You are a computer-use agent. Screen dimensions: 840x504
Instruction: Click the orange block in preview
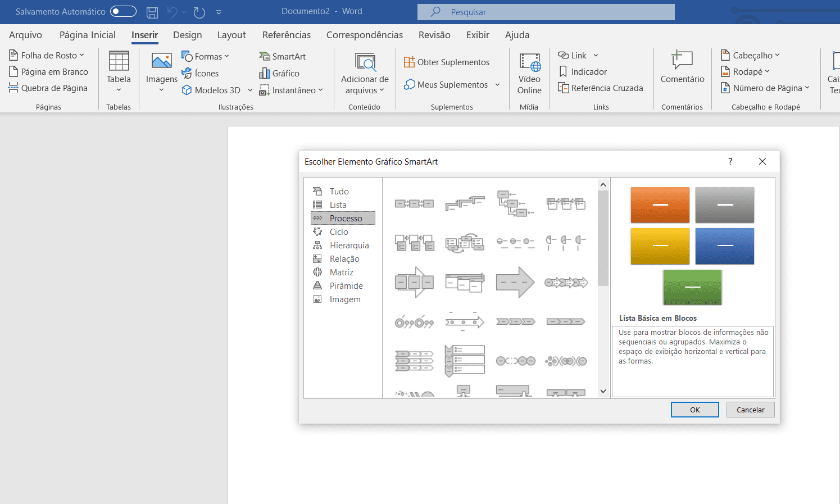[x=660, y=205]
